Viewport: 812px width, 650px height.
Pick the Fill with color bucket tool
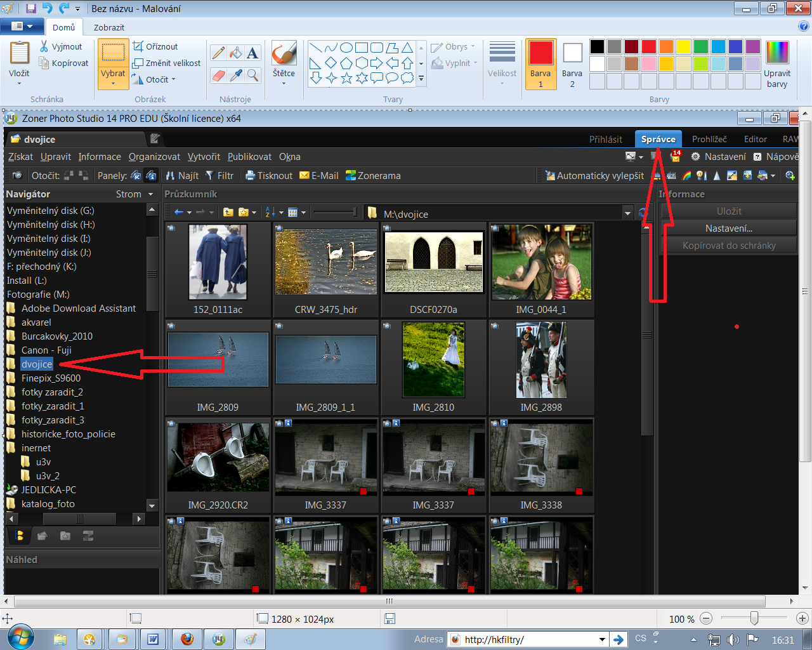[235, 53]
